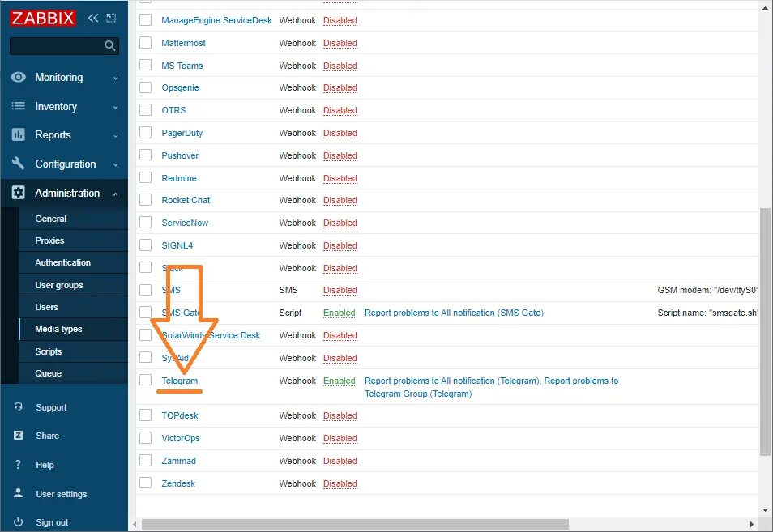The height and width of the screenshot is (532, 773).
Task: Collapse the sidebar with double chevron icon
Action: coord(93,19)
